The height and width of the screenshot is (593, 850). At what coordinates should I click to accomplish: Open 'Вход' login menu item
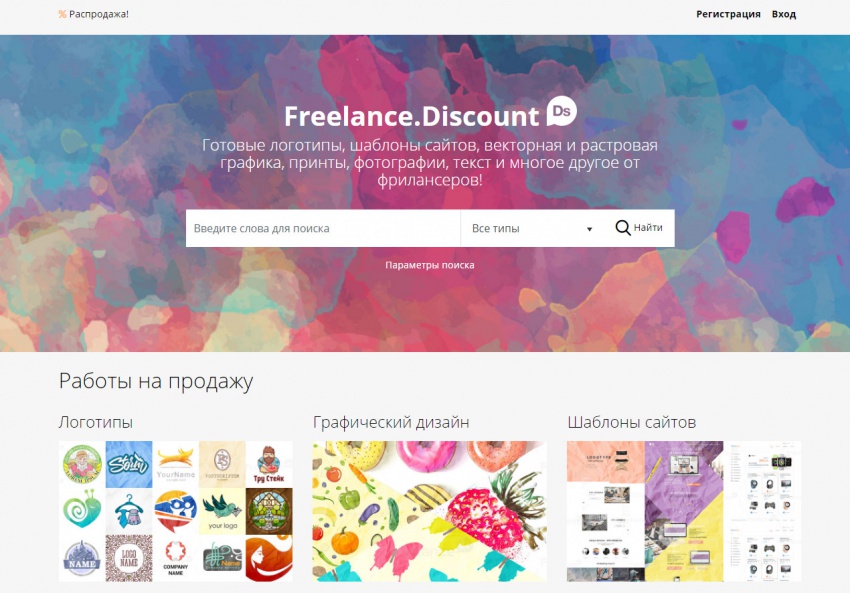(x=784, y=14)
